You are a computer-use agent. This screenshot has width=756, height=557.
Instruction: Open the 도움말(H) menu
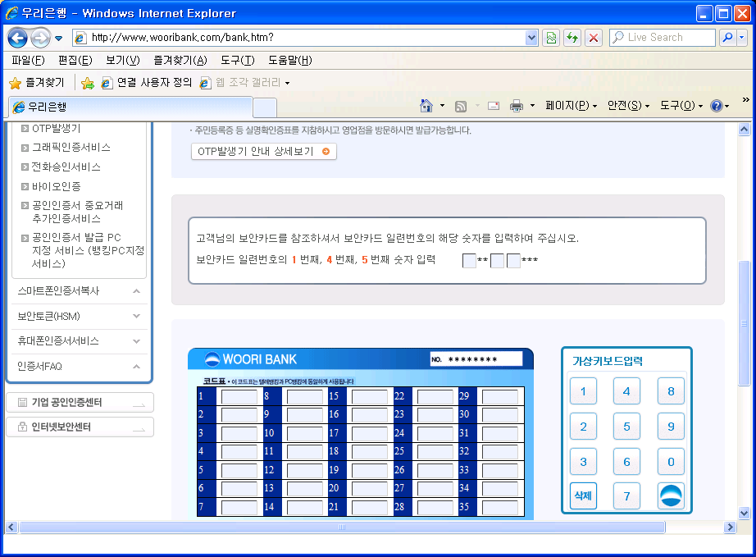point(289,60)
